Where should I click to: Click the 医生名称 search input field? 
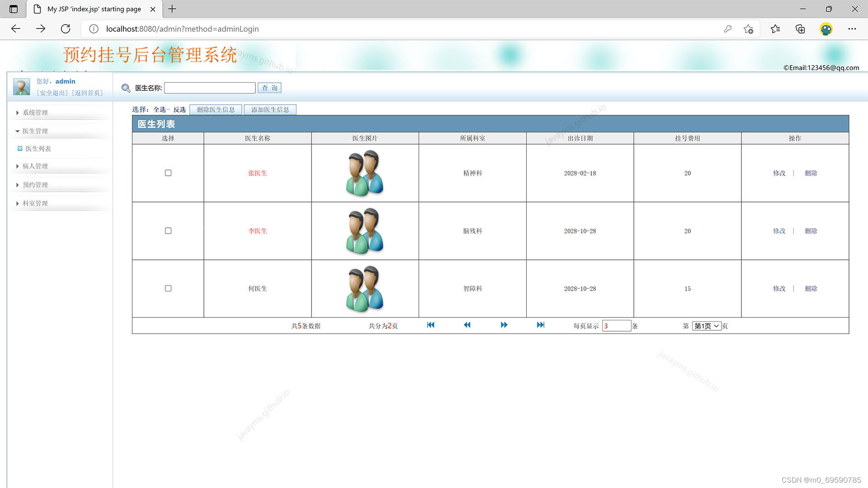pos(210,88)
